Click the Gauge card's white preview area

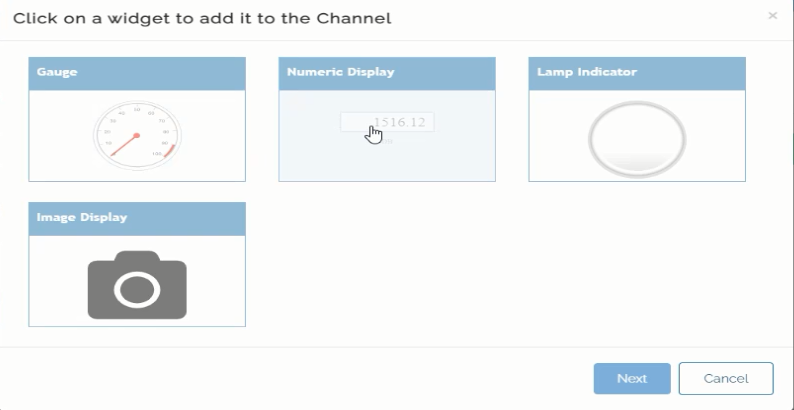click(x=137, y=135)
